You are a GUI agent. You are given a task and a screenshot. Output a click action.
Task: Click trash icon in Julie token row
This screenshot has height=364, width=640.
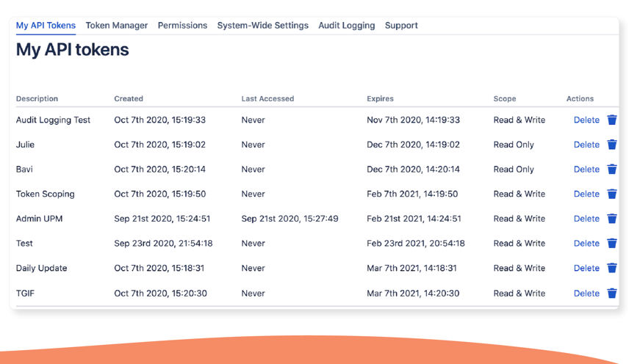612,145
